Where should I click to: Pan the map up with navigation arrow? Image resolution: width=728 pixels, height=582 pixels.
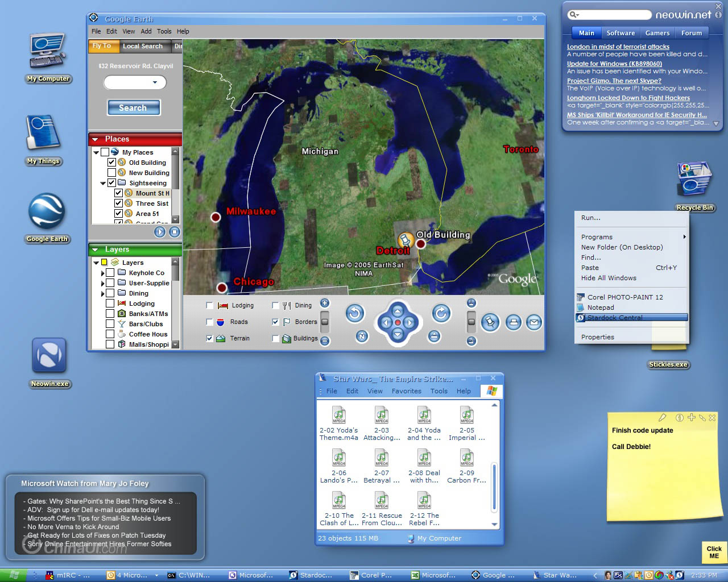click(x=398, y=311)
